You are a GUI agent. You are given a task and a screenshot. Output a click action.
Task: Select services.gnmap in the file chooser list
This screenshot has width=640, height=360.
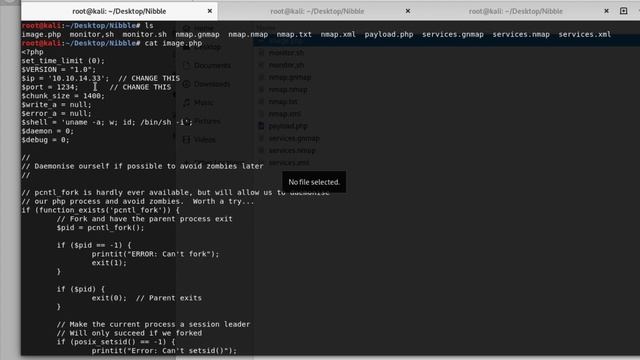click(294, 138)
